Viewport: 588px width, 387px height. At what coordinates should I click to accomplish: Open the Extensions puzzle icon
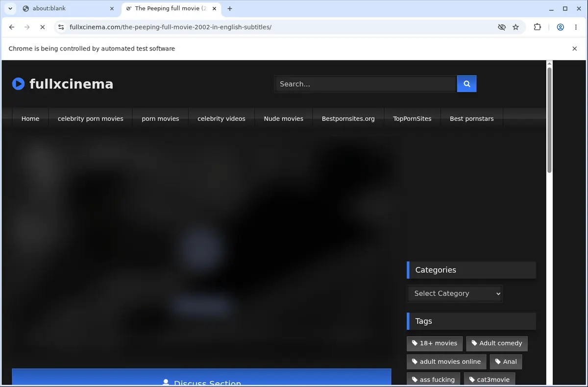click(538, 27)
